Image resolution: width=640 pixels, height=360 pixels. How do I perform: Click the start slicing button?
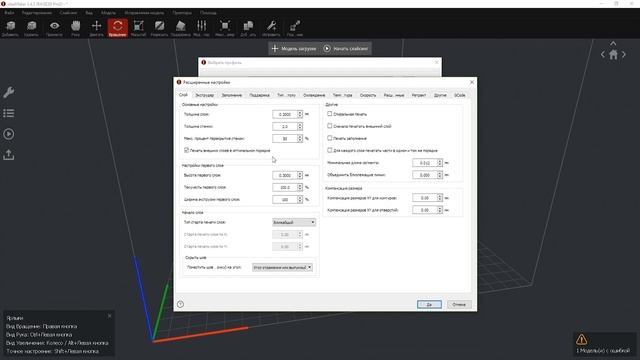tap(346, 49)
